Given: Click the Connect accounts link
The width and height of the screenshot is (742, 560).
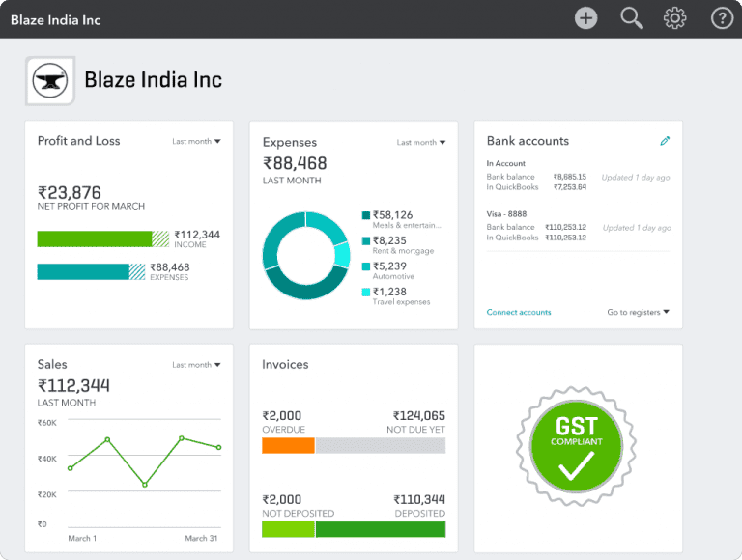Looking at the screenshot, I should pyautogui.click(x=519, y=312).
